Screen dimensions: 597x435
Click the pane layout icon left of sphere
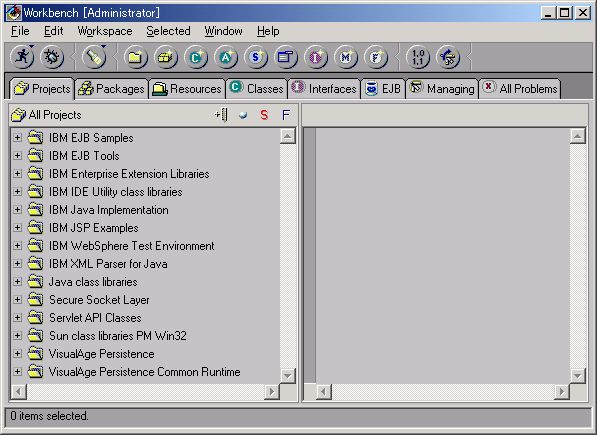tap(221, 115)
